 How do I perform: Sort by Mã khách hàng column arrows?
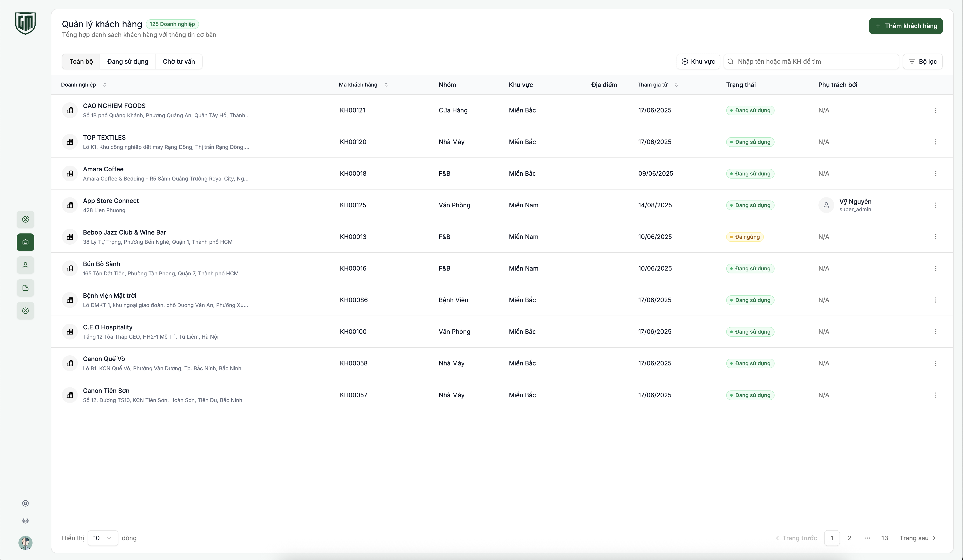tap(386, 85)
